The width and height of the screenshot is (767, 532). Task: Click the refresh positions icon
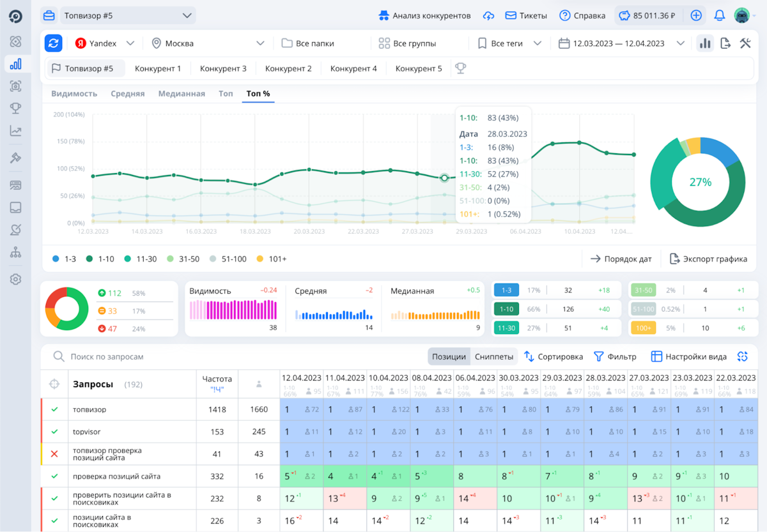click(x=54, y=43)
